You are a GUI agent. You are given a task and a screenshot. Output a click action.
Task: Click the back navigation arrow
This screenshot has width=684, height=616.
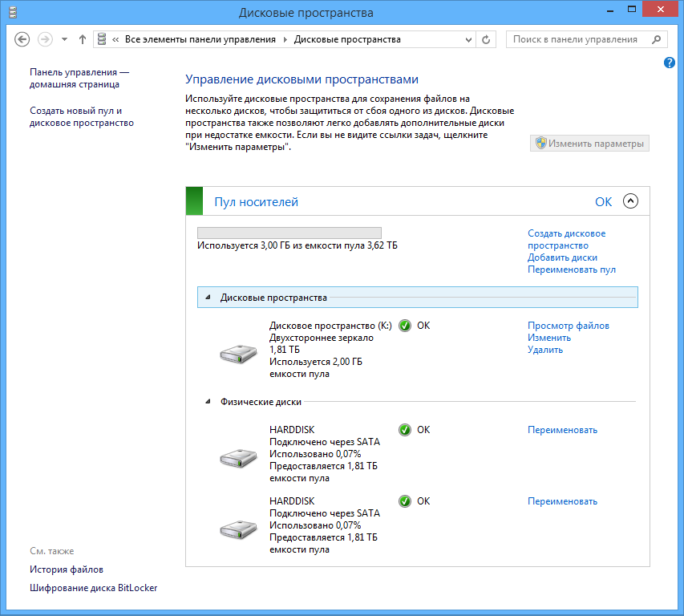click(x=22, y=38)
